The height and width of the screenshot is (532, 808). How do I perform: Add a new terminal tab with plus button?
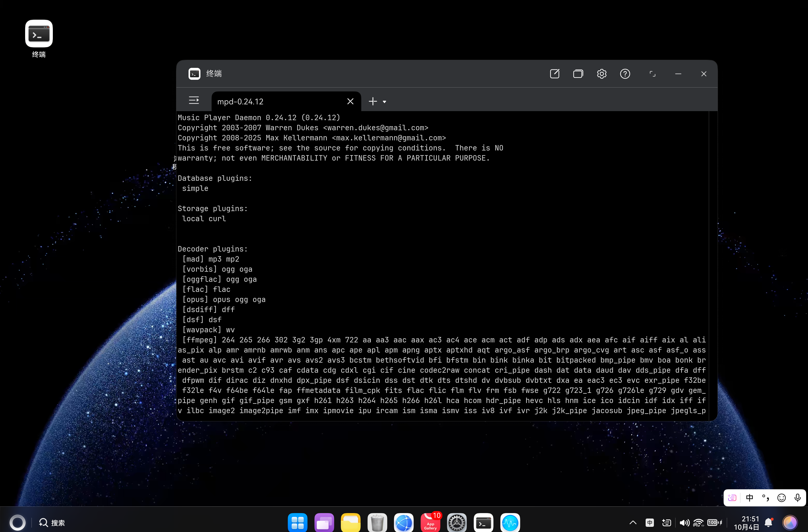pos(373,101)
